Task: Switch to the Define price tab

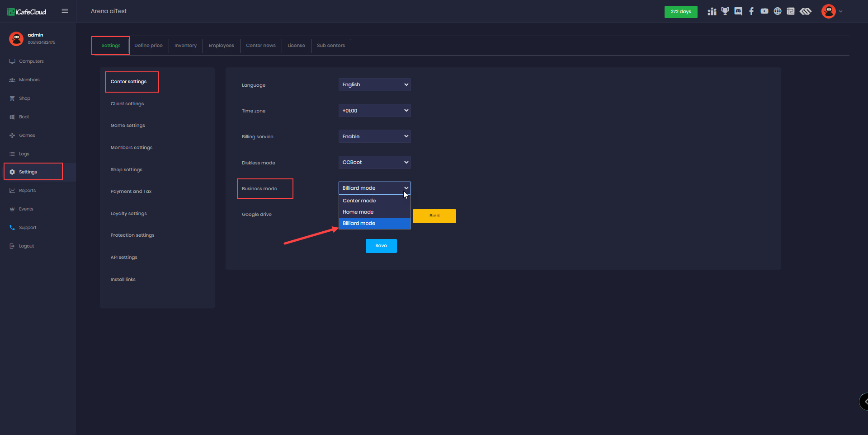Action: tap(148, 46)
